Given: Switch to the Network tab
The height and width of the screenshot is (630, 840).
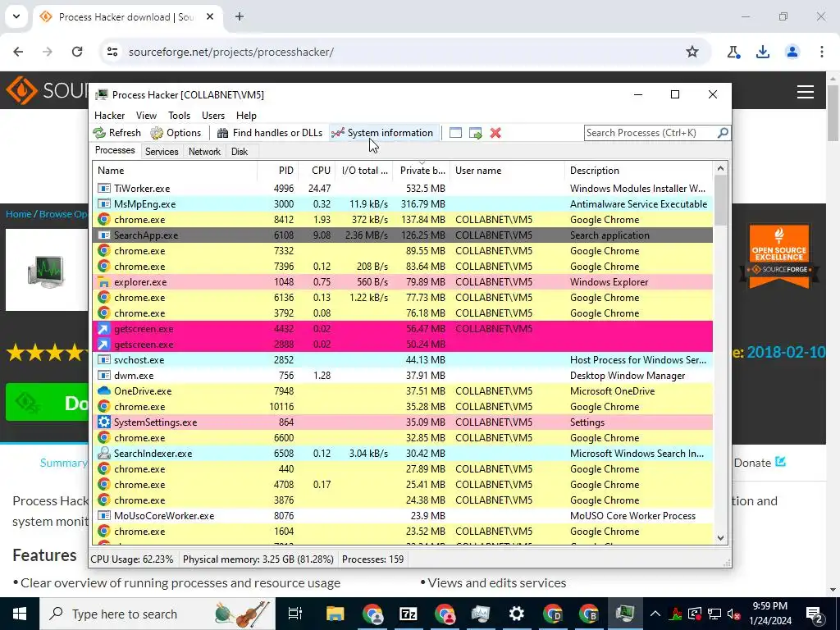Looking at the screenshot, I should point(204,152).
